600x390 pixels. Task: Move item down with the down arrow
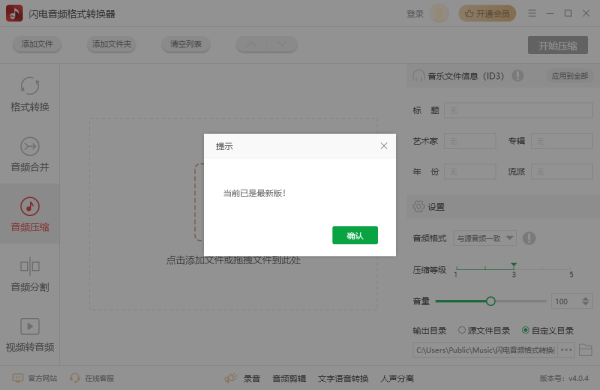click(x=282, y=44)
